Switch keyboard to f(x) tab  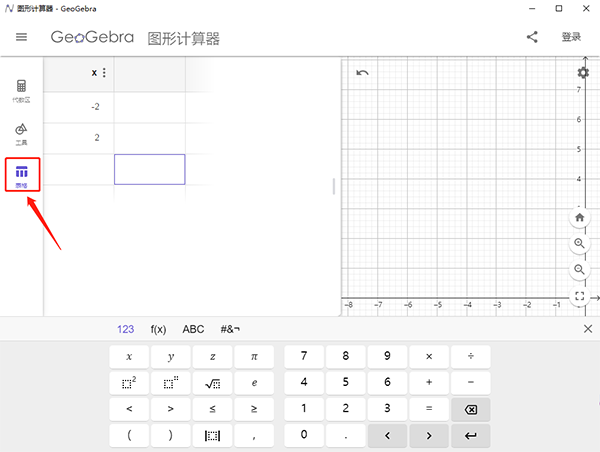pos(158,329)
